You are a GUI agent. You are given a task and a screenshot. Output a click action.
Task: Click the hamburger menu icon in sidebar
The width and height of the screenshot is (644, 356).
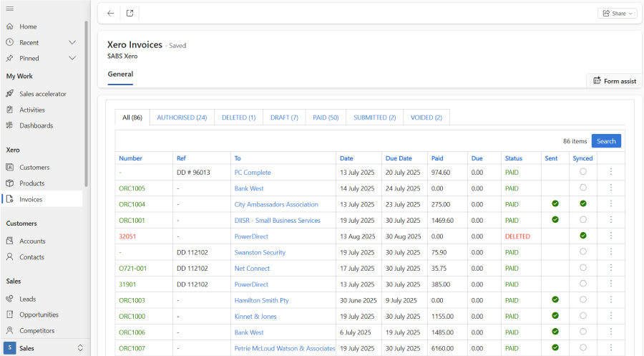click(x=9, y=9)
